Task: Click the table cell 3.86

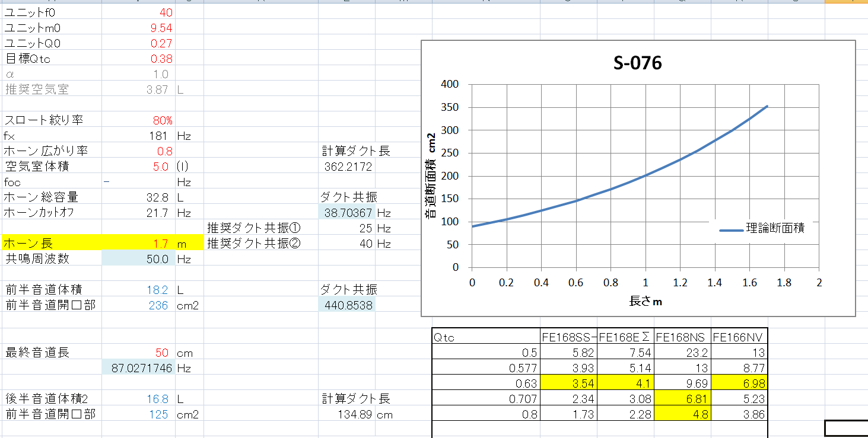Action: coord(739,414)
